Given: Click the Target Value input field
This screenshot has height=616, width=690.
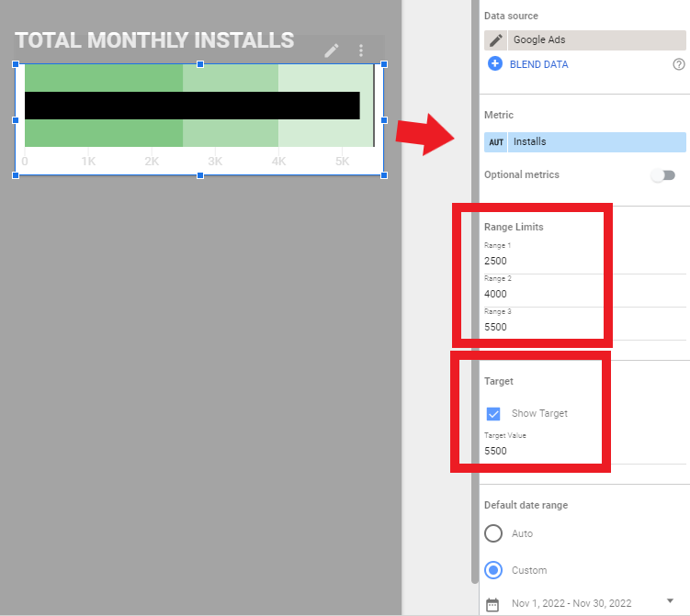Looking at the screenshot, I should pos(542,451).
